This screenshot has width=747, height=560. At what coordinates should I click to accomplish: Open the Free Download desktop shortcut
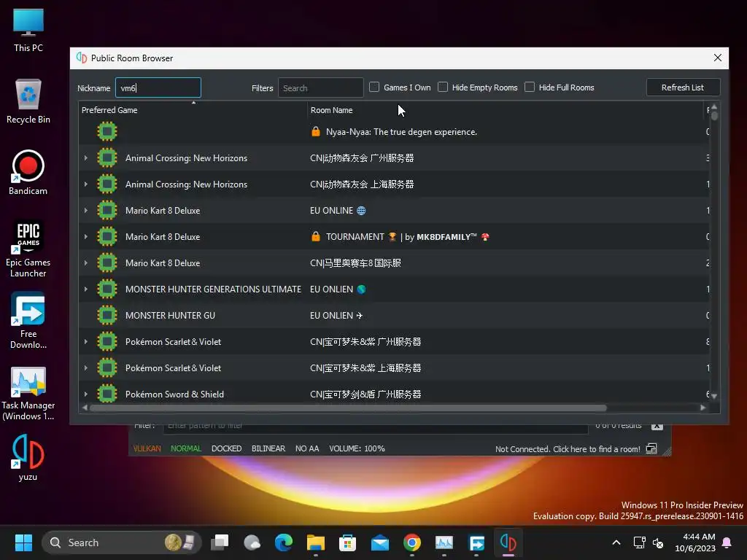[x=28, y=321]
